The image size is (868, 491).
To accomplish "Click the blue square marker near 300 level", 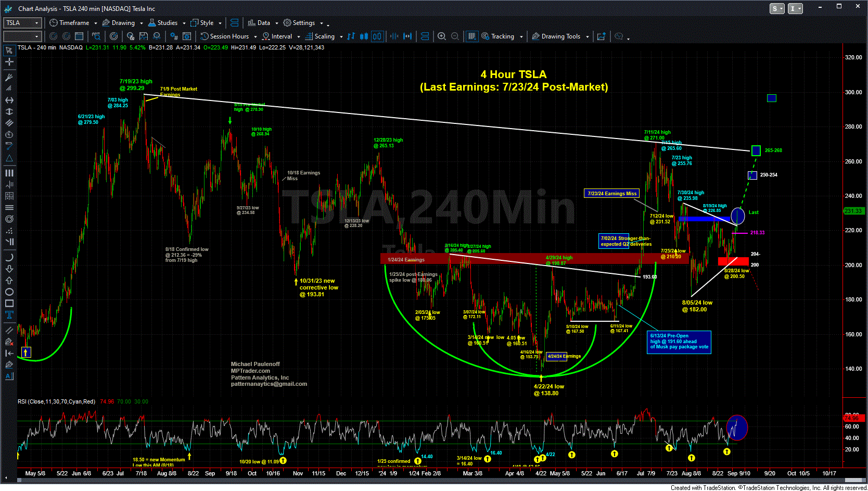I will (x=772, y=98).
